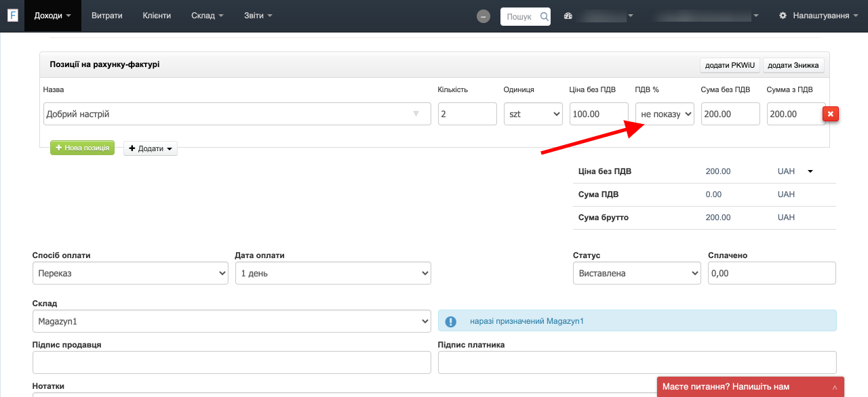Click the gray round status icon
868x397 pixels.
484,16
